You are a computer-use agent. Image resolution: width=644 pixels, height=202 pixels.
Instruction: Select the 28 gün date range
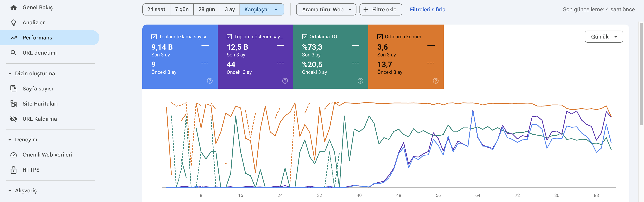(x=207, y=9)
